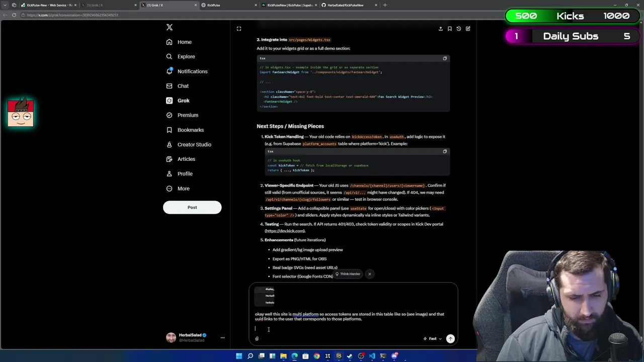Open Visual Studio Code from taskbar
Screen dimensions: 644x362
(x=372, y=356)
